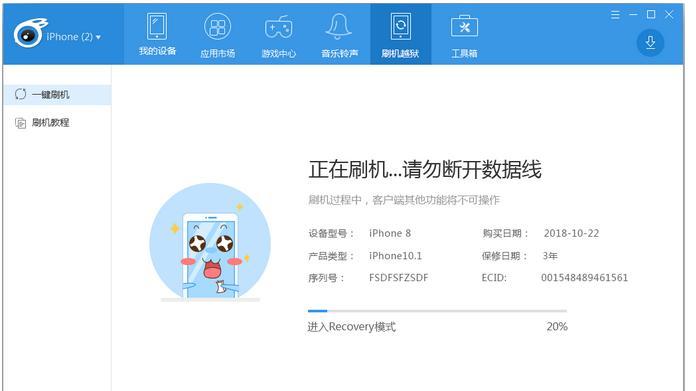Click the 进入Recovery模式 status text
Image resolution: width=696 pixels, height=391 pixels.
pos(352,327)
